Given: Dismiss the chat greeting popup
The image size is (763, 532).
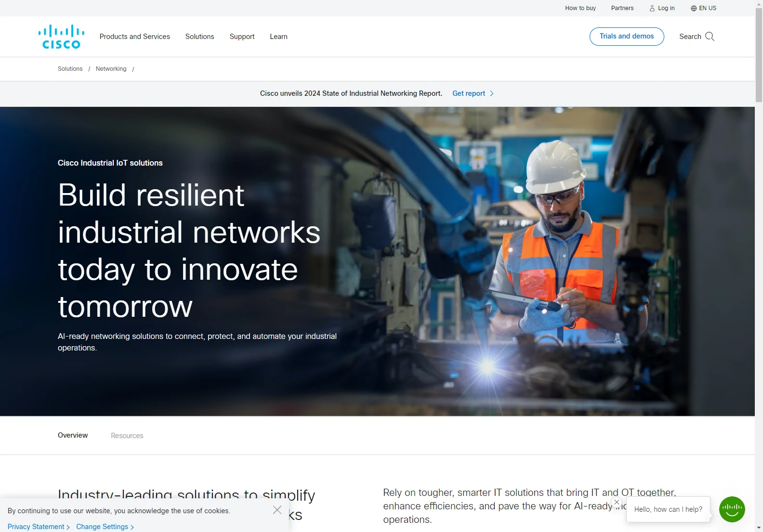Looking at the screenshot, I should [617, 502].
